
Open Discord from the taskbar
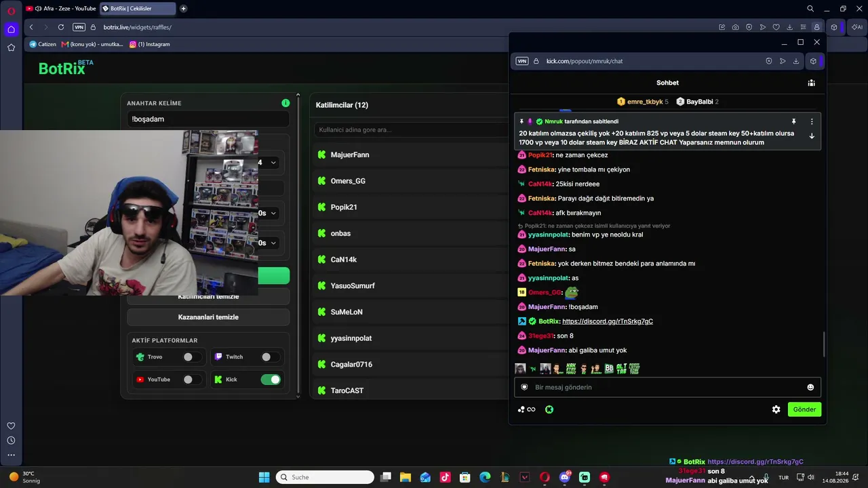click(564, 477)
